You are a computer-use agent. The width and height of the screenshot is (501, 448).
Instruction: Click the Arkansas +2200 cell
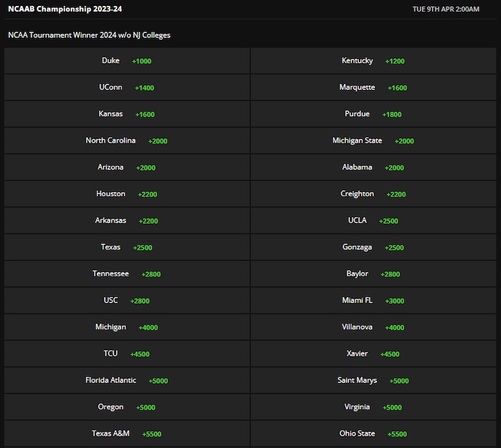(127, 221)
